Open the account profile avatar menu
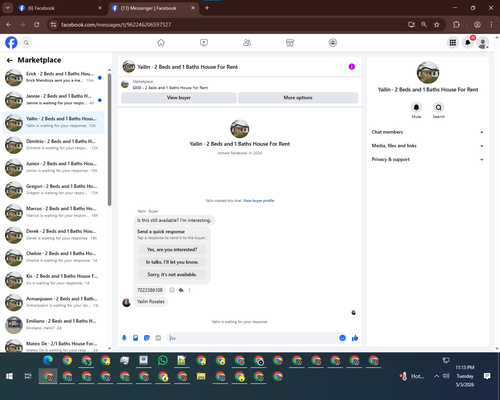Screen dimensions: 500x400 pos(483,43)
